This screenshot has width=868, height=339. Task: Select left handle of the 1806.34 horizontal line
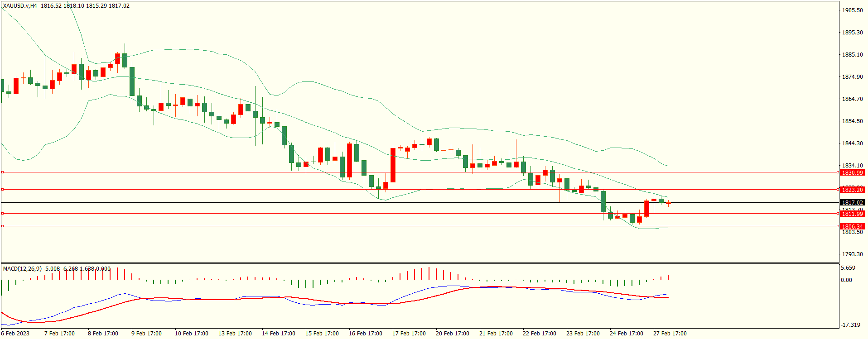[2, 226]
